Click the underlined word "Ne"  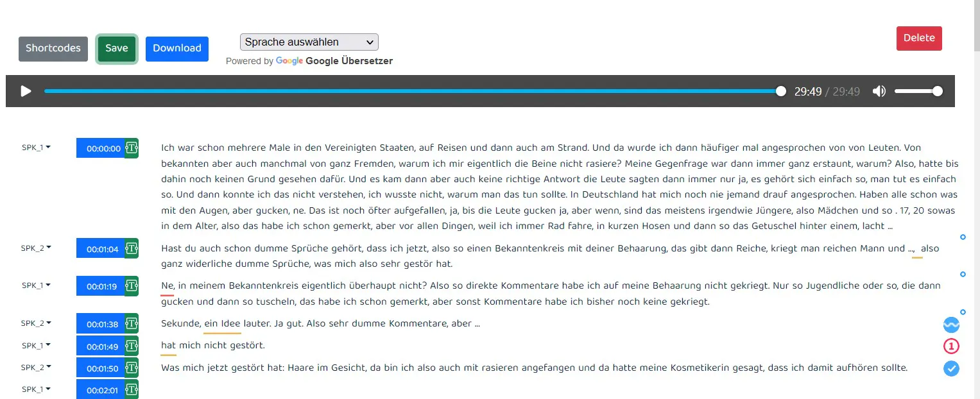click(x=168, y=286)
